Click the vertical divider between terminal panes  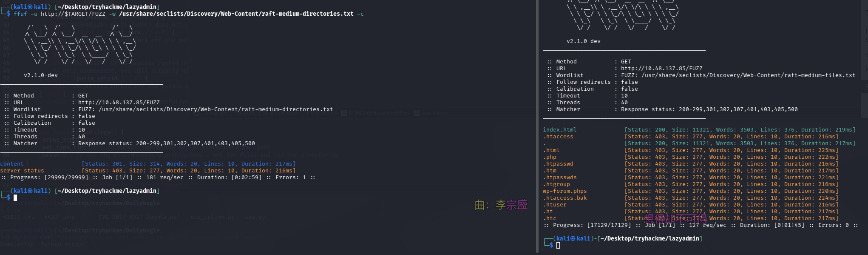click(537, 128)
